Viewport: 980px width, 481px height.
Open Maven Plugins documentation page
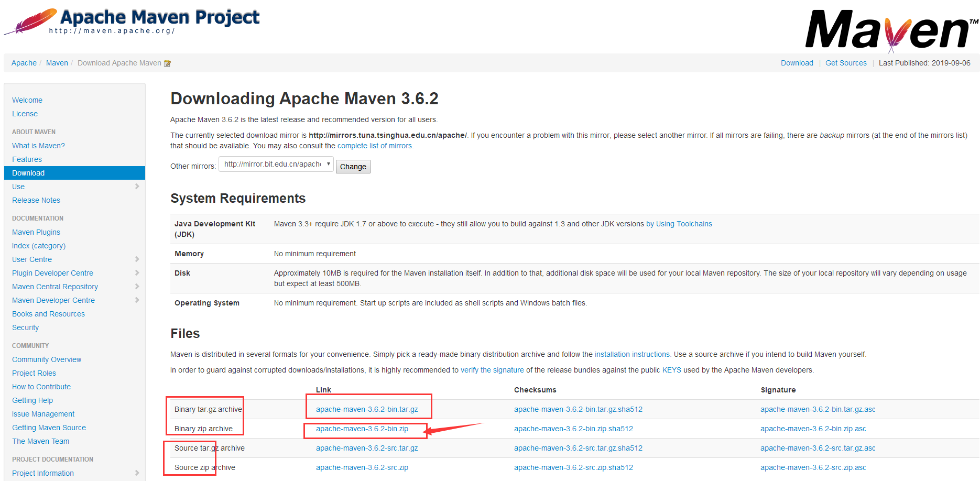[36, 232]
